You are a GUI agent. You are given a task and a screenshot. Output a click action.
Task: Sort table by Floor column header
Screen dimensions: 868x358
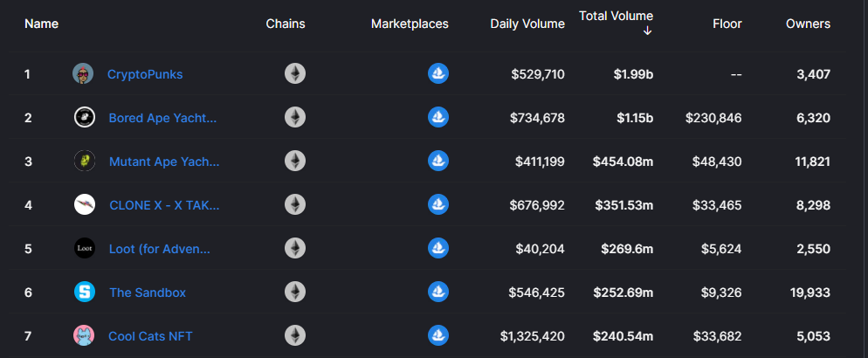(x=727, y=24)
